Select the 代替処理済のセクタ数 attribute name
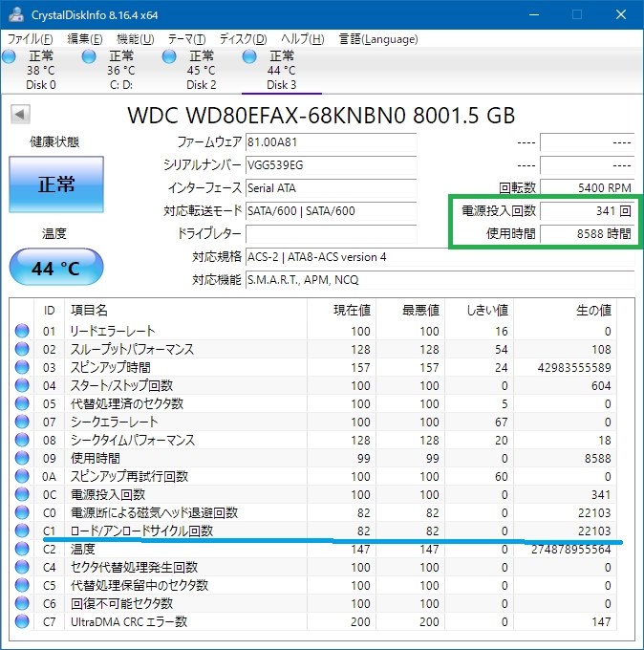Image resolution: width=644 pixels, height=650 pixels. point(127,403)
